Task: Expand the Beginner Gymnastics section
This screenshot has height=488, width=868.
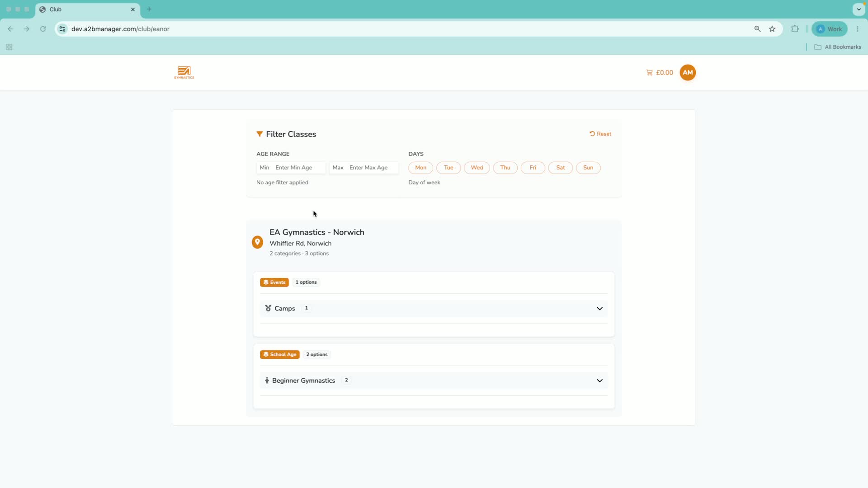Action: click(x=434, y=380)
